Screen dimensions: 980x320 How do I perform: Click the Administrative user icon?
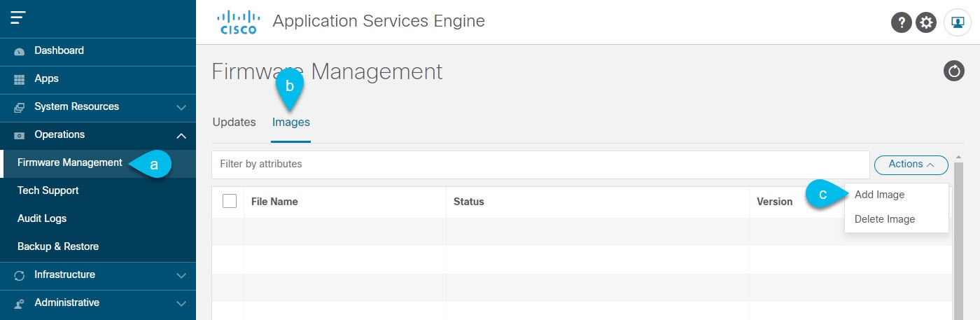click(20, 303)
